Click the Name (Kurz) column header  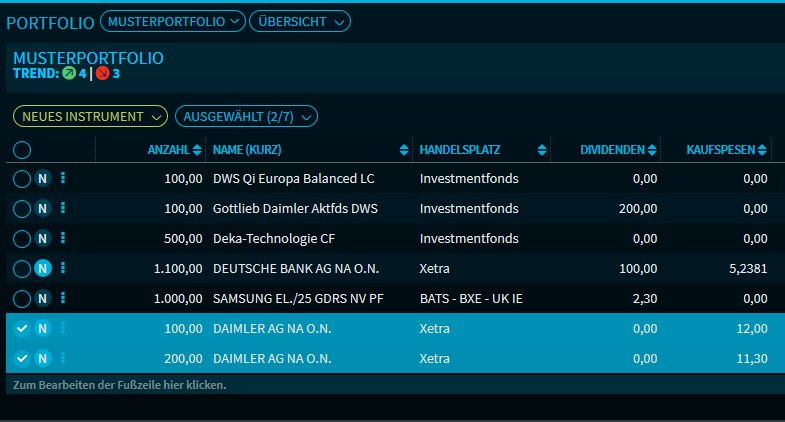[x=250, y=150]
